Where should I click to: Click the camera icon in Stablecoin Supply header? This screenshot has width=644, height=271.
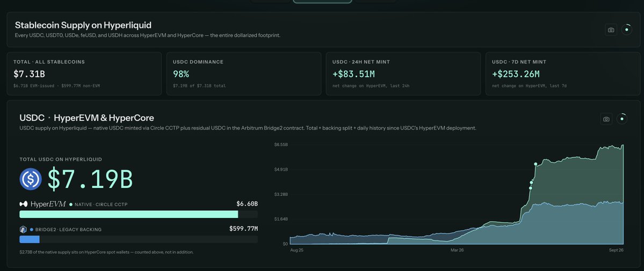point(611,30)
